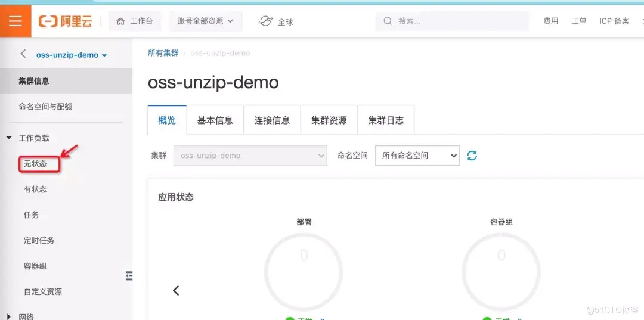Select 集群信息 in the sidebar
Image resolution: width=644 pixels, height=320 pixels.
point(66,81)
